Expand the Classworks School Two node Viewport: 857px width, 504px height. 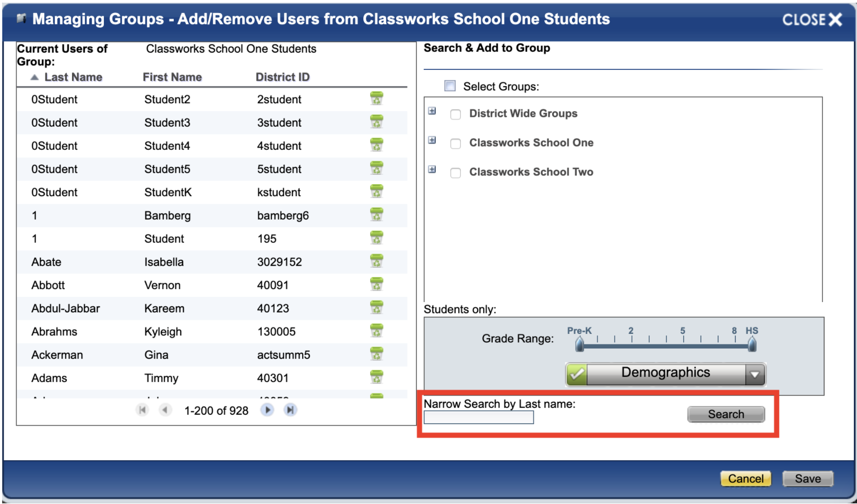(x=432, y=169)
